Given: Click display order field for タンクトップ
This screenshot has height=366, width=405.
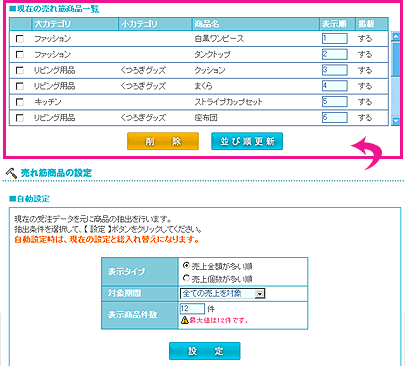Looking at the screenshot, I should [335, 54].
